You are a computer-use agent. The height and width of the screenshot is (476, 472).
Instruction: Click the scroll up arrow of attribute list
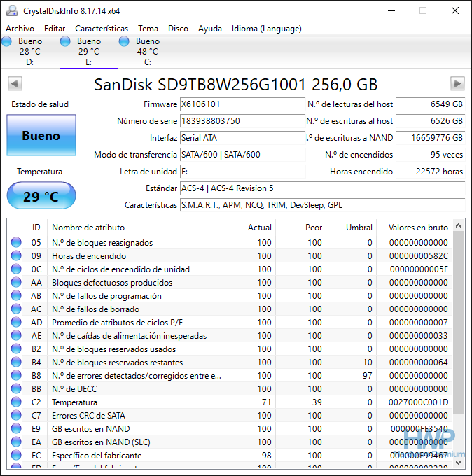[x=458, y=225]
